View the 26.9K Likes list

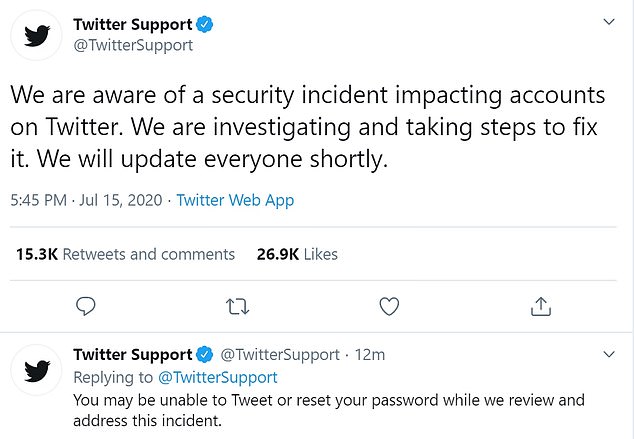pyautogui.click(x=297, y=254)
